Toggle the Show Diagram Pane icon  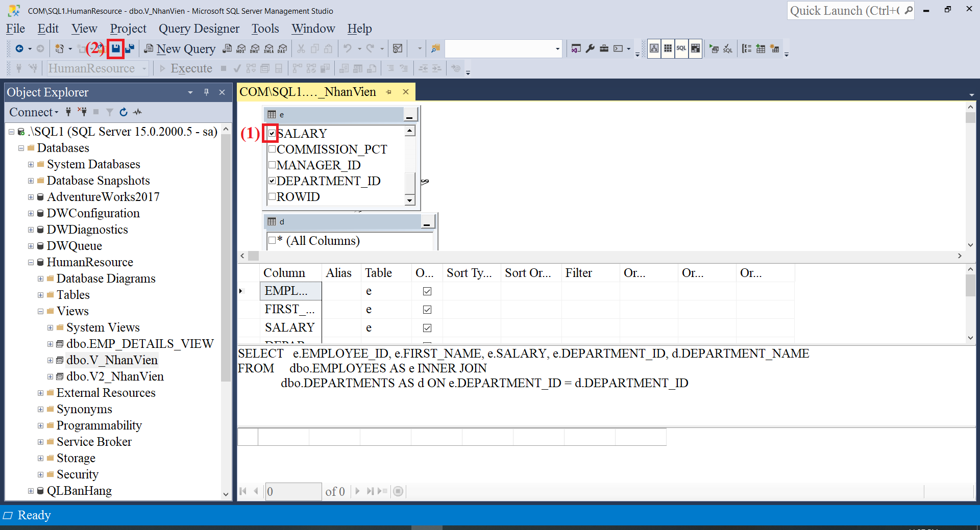(654, 48)
